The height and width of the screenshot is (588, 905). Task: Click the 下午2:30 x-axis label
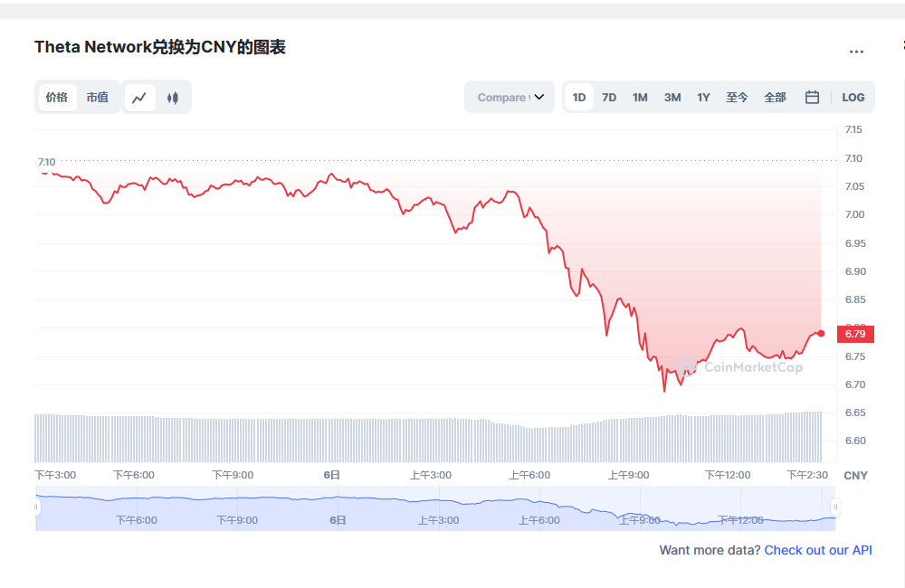807,475
